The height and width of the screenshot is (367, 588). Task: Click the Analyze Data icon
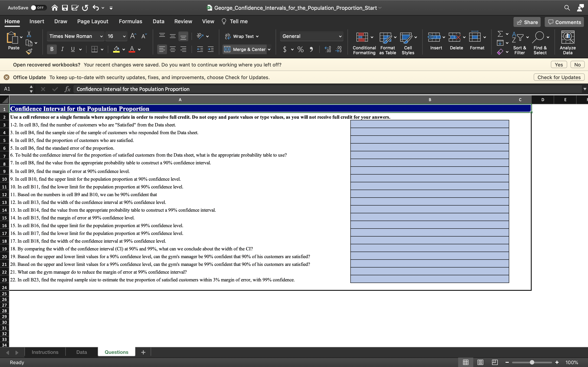(568, 42)
